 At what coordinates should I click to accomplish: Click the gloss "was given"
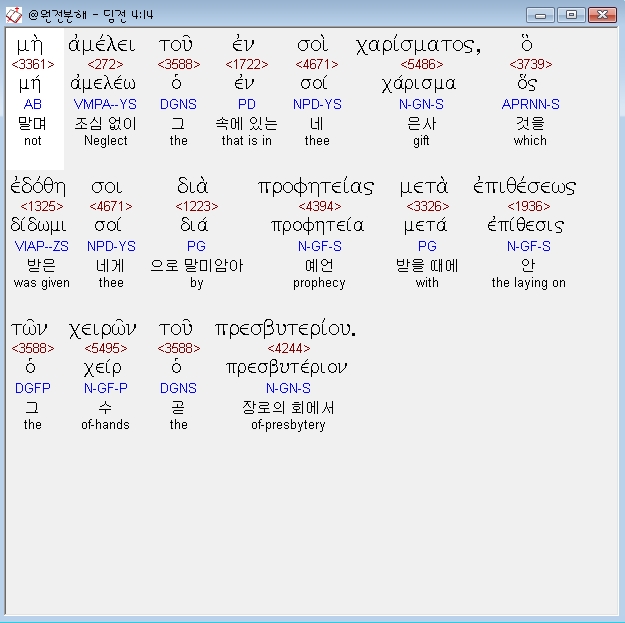[42, 283]
